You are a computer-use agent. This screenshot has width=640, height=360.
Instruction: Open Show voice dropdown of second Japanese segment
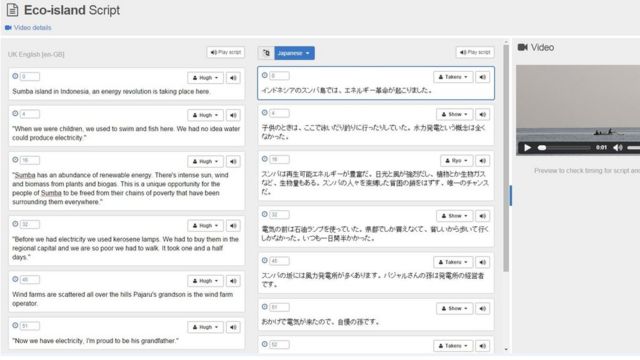pyautogui.click(x=455, y=115)
